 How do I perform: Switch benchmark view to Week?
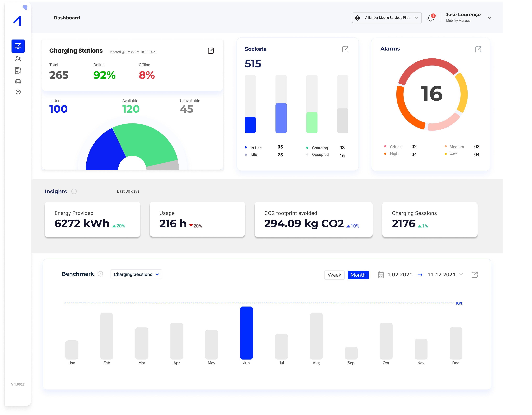(x=334, y=275)
